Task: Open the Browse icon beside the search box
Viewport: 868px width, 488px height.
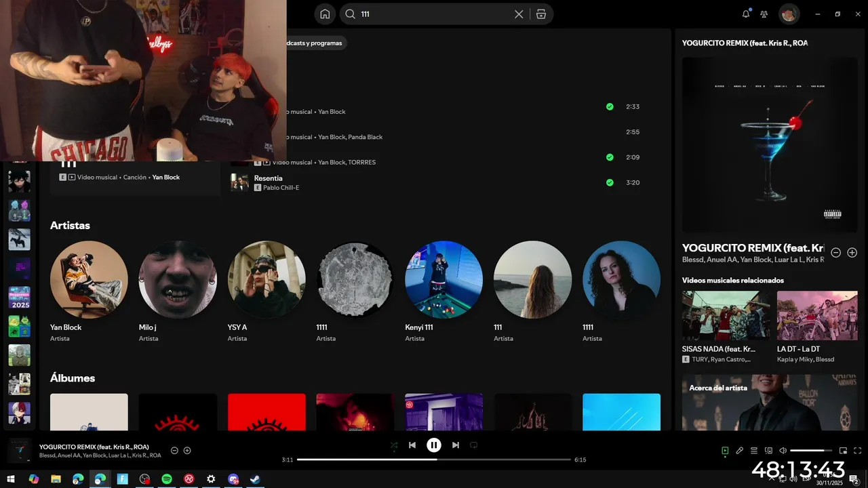Action: [541, 14]
